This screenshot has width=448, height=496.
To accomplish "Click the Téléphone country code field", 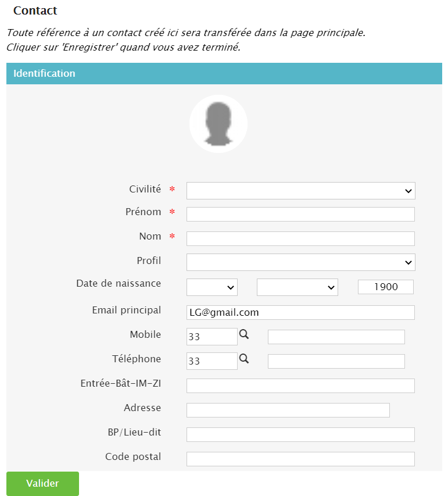I will [x=212, y=361].
